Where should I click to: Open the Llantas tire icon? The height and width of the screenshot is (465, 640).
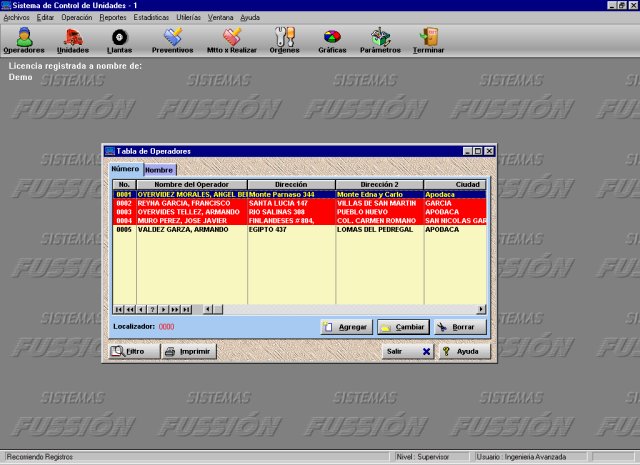click(120, 40)
